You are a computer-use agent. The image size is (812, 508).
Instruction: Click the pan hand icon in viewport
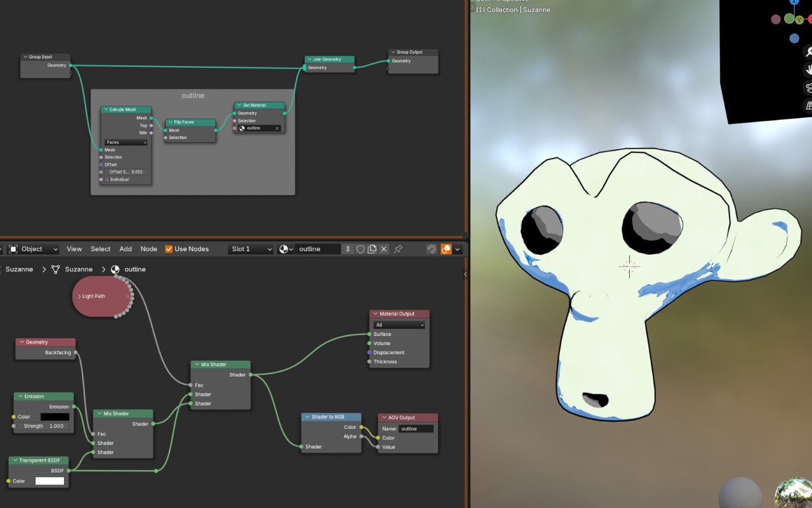808,70
